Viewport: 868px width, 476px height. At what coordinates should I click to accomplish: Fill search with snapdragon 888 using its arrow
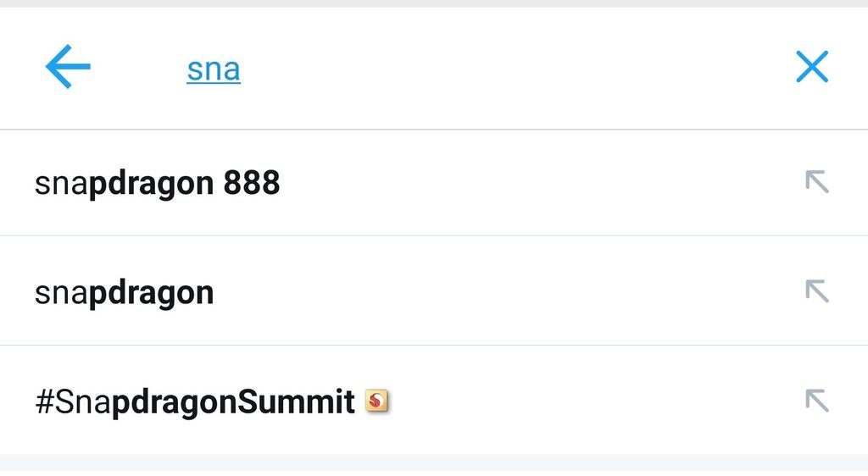tap(817, 182)
